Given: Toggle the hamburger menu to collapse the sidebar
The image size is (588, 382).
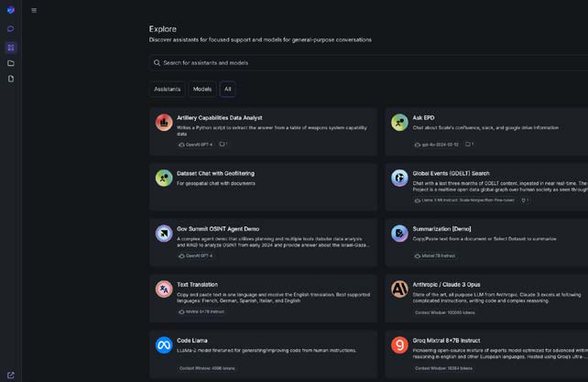Looking at the screenshot, I should [34, 11].
